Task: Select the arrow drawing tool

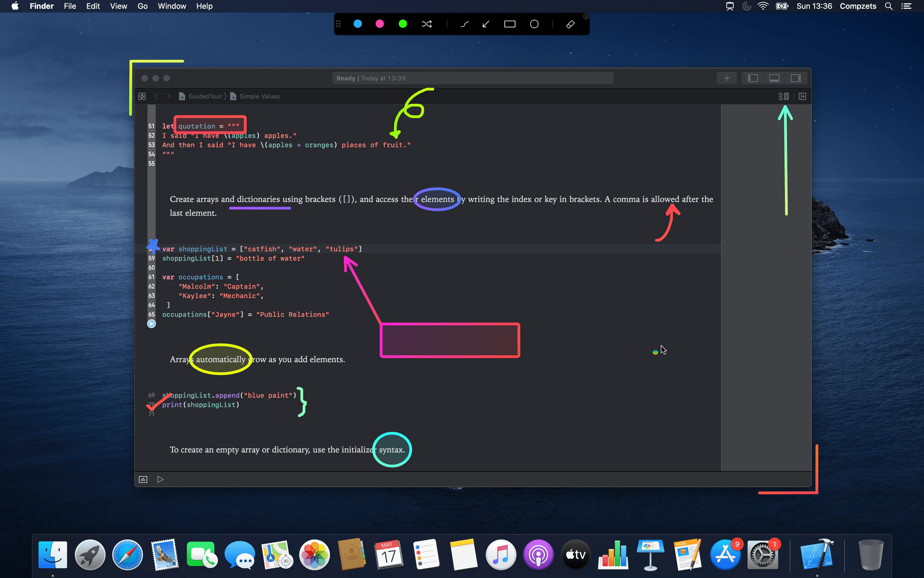Action: coord(486,24)
